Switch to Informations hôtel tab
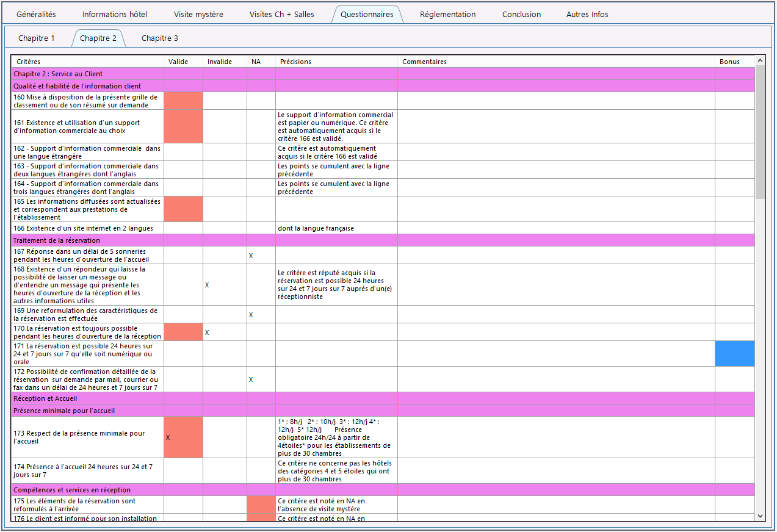 tap(115, 14)
